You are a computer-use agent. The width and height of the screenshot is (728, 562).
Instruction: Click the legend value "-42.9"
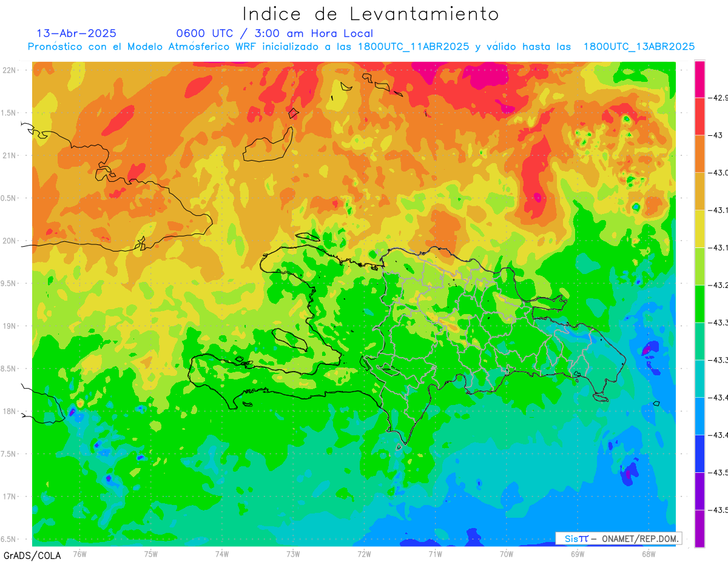719,98
